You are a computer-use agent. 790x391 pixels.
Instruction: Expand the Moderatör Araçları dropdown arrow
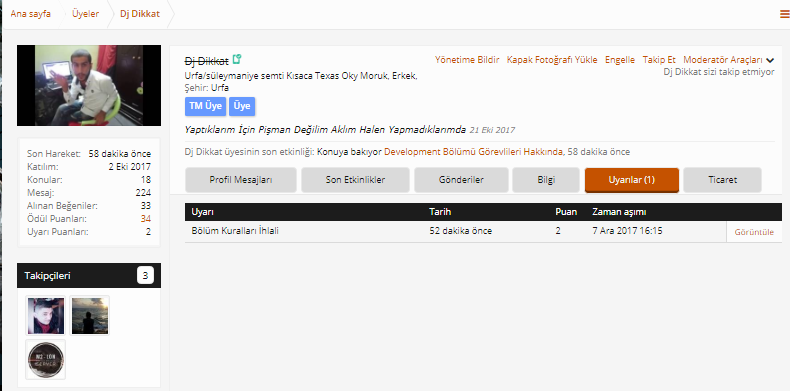pyautogui.click(x=770, y=60)
